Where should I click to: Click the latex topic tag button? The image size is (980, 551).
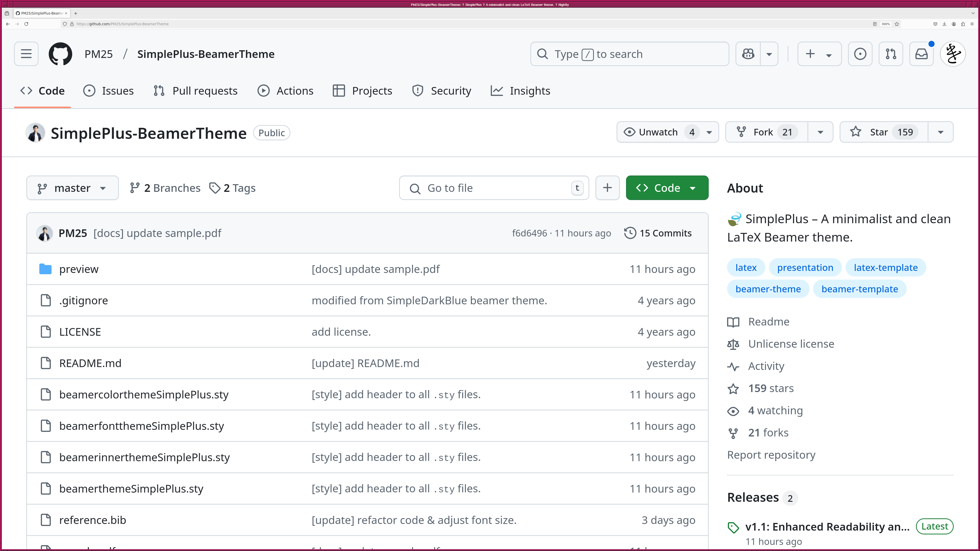coord(746,267)
